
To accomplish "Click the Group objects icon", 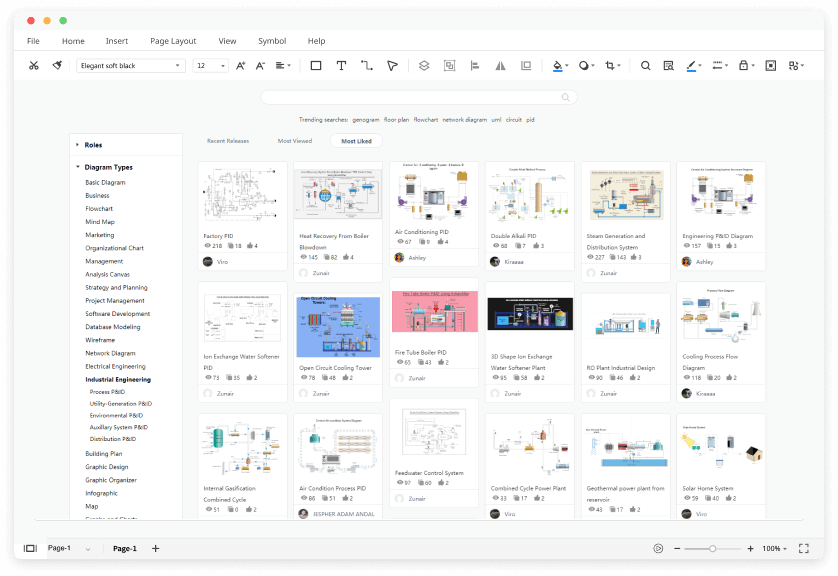I will [449, 66].
